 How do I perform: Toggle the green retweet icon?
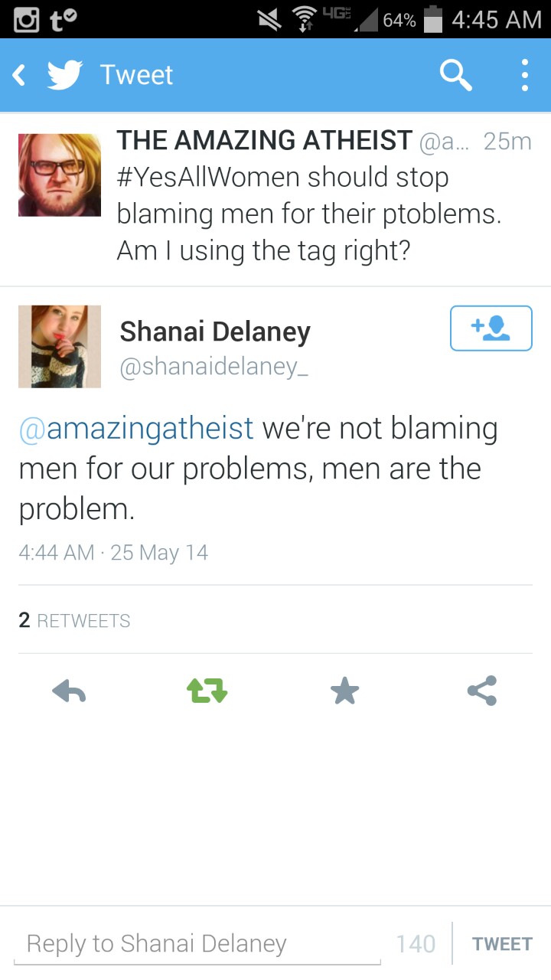[x=207, y=691]
